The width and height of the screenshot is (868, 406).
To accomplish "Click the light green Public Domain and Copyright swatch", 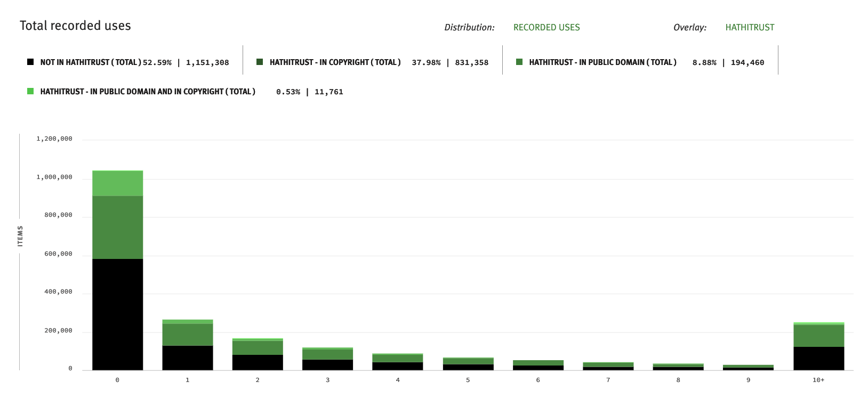I will coord(30,91).
